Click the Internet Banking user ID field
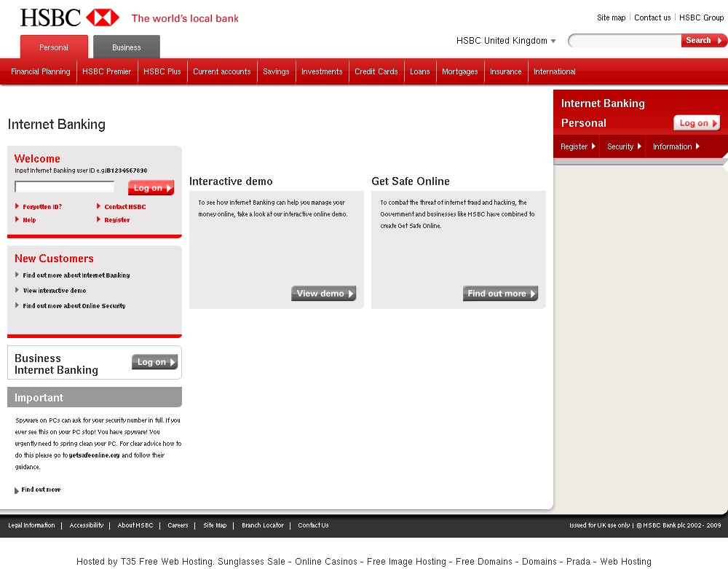Image resolution: width=728 pixels, height=569 pixels. click(65, 187)
